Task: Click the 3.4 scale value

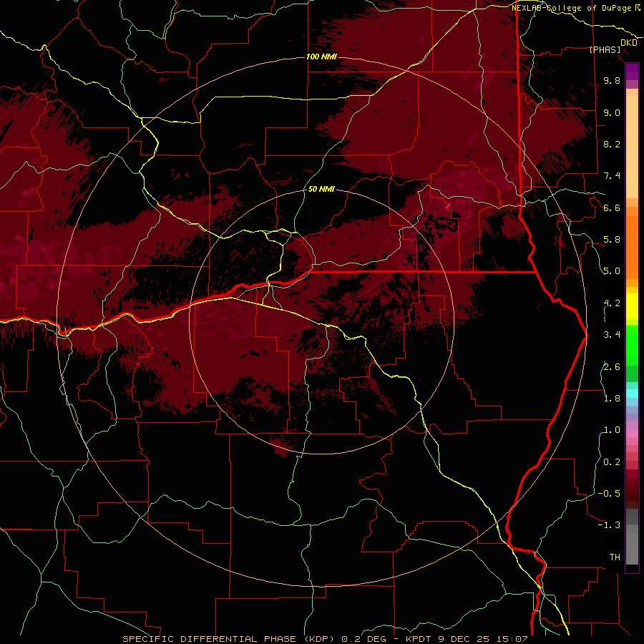Action: click(612, 335)
